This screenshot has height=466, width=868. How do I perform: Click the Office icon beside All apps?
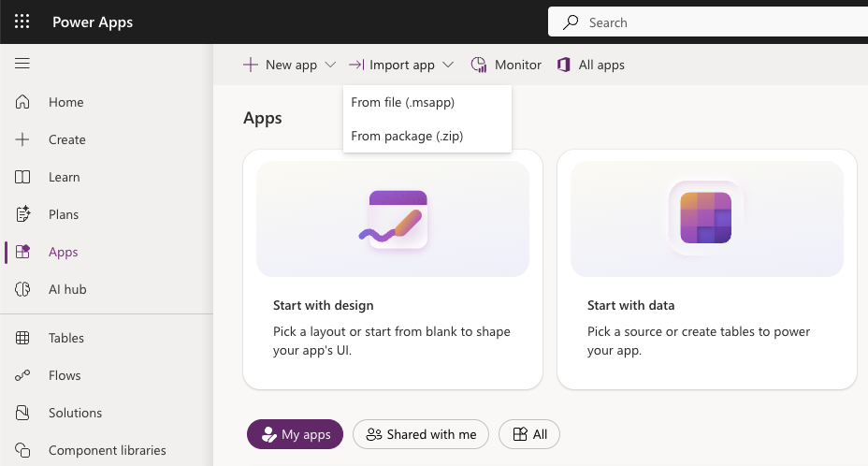pos(563,65)
